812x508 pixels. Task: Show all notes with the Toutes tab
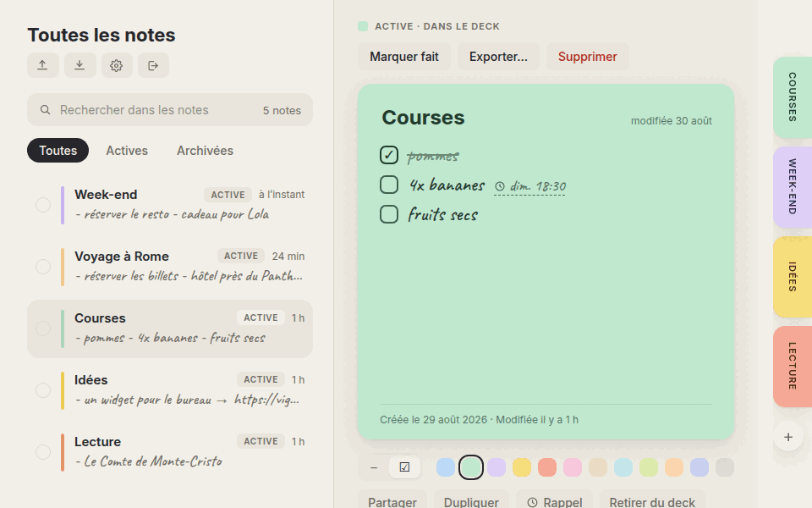point(58,151)
